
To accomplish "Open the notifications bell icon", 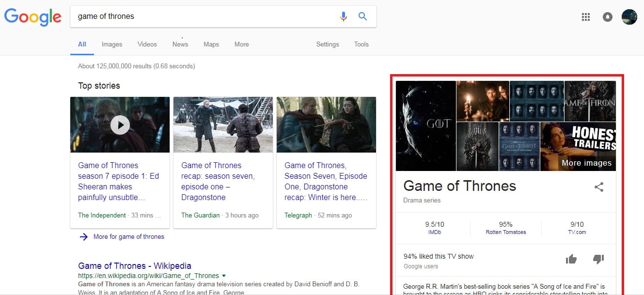I will [607, 17].
